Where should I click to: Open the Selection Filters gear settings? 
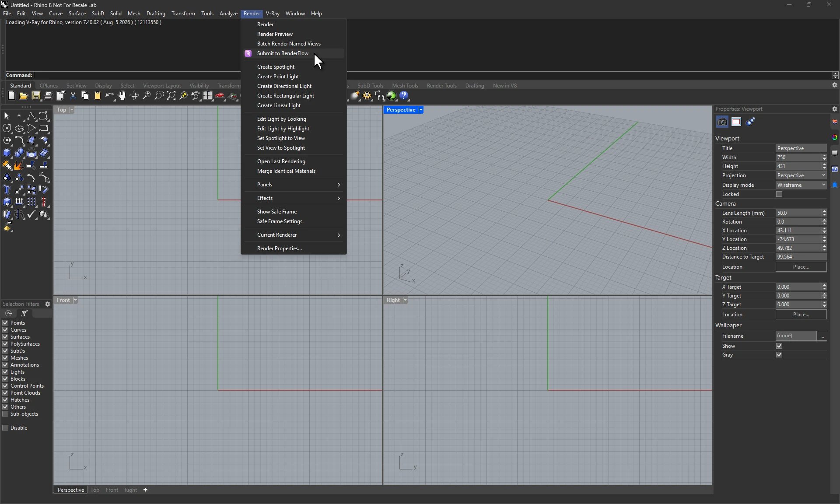coord(48,304)
